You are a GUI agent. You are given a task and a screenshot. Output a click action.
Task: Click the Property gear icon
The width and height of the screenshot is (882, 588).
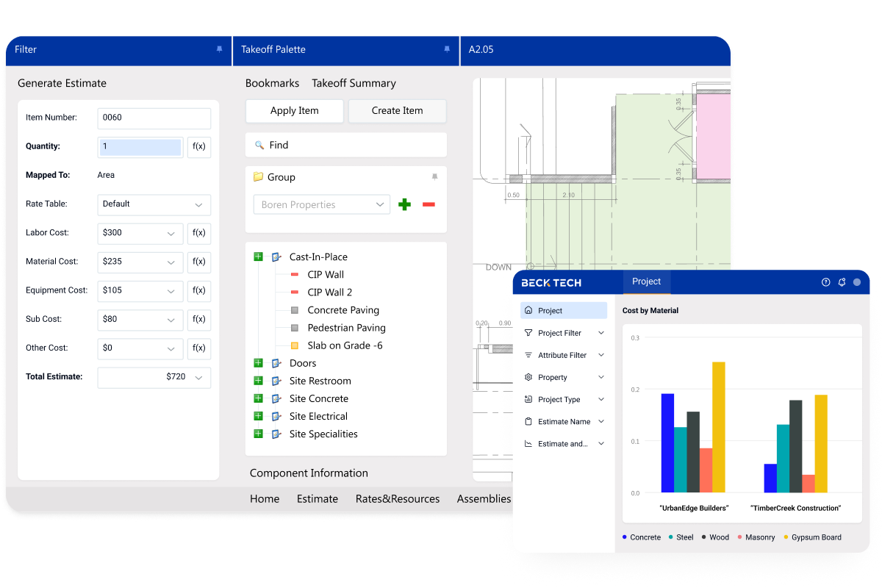[528, 377]
